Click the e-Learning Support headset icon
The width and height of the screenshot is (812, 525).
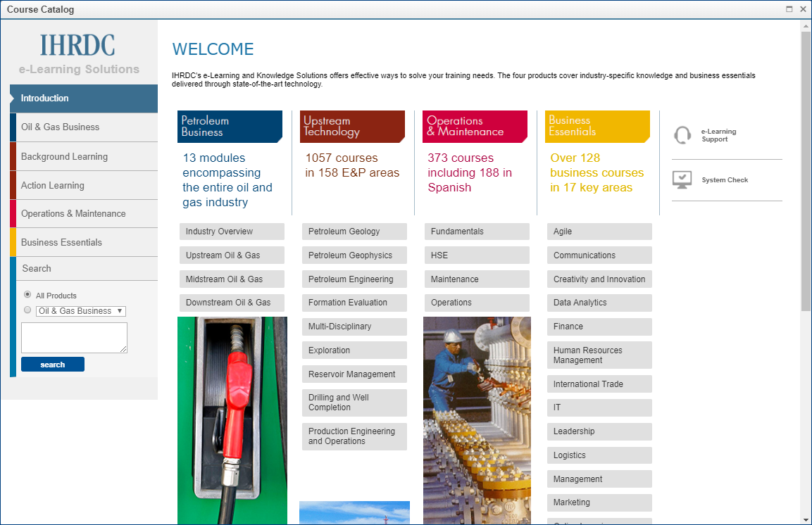point(682,135)
